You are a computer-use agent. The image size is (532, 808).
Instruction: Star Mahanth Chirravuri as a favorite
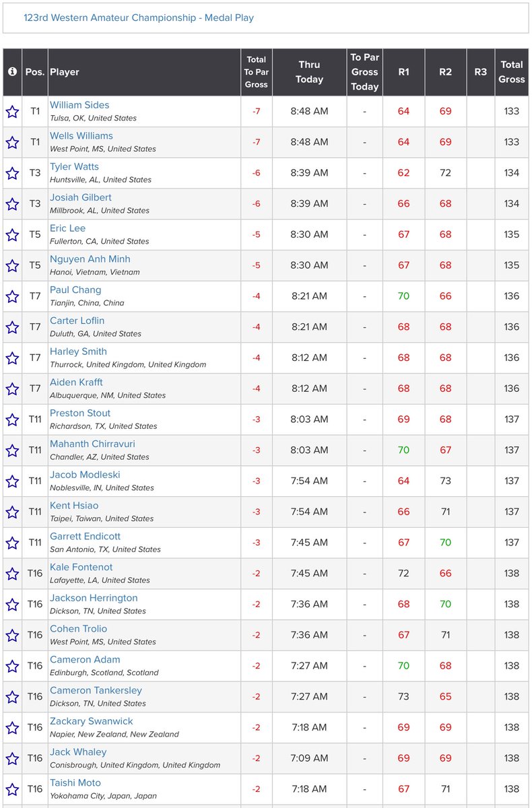pyautogui.click(x=12, y=450)
